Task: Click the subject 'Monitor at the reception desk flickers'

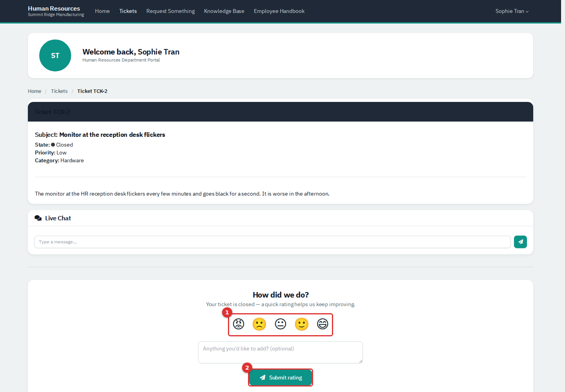Action: point(112,134)
